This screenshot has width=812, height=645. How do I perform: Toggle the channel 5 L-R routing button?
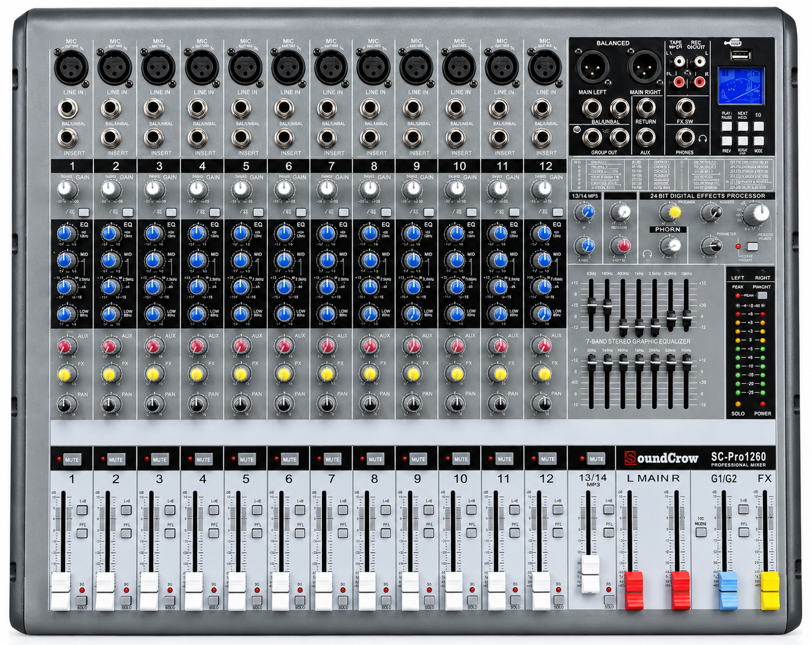point(257,510)
